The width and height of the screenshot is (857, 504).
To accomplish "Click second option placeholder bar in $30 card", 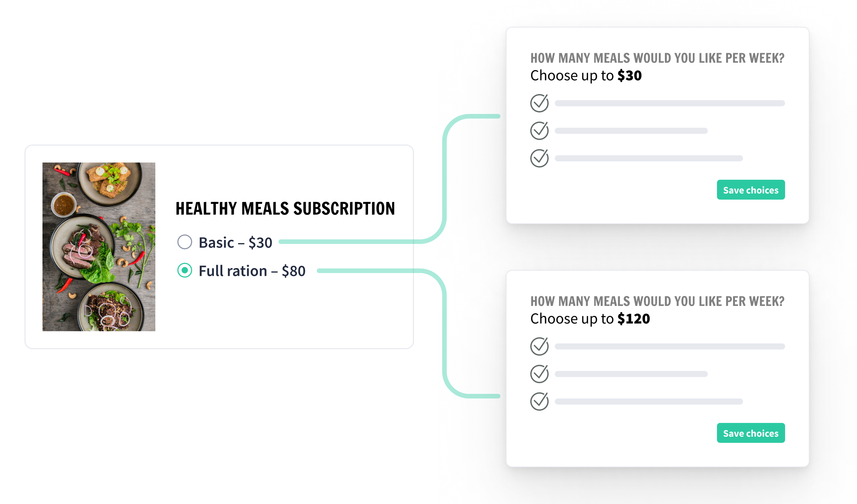I will tap(631, 131).
